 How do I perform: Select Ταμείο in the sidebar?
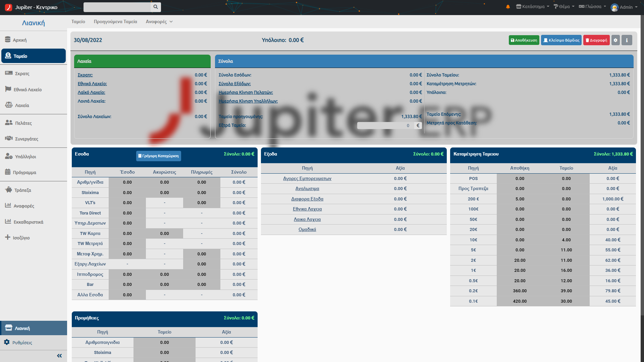click(x=34, y=56)
